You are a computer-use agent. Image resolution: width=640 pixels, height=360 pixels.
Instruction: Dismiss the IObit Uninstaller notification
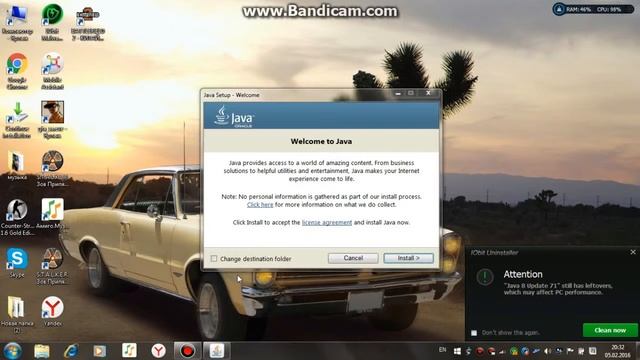[633, 252]
